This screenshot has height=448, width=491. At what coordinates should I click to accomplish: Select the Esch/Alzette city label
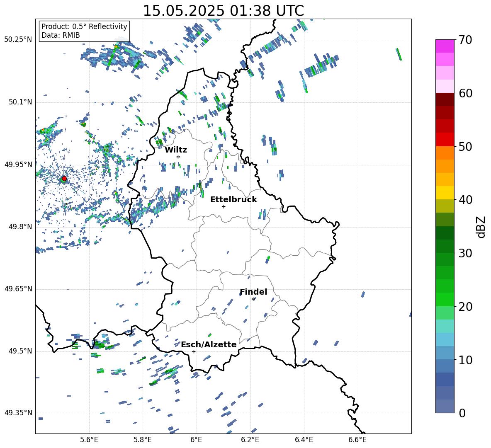[209, 344]
